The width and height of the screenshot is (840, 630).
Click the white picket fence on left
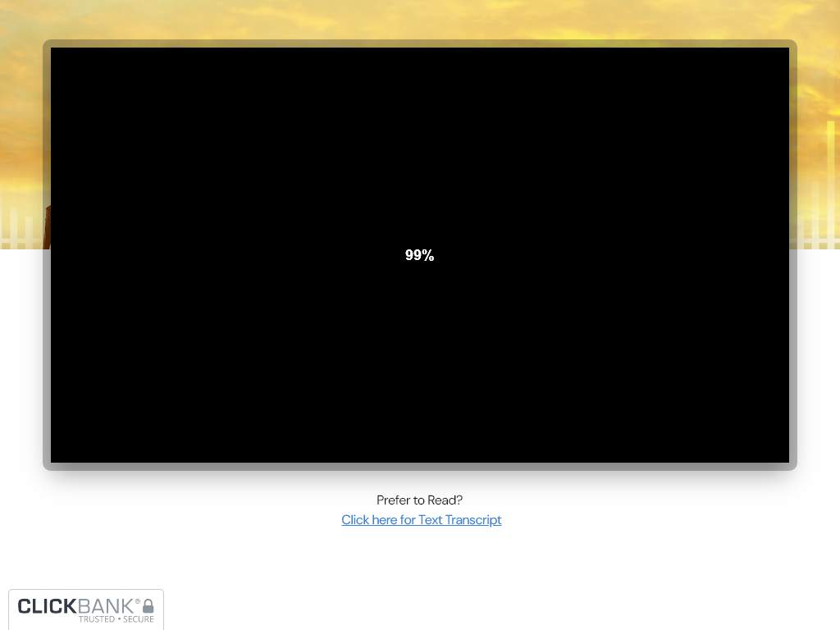[x=21, y=231]
